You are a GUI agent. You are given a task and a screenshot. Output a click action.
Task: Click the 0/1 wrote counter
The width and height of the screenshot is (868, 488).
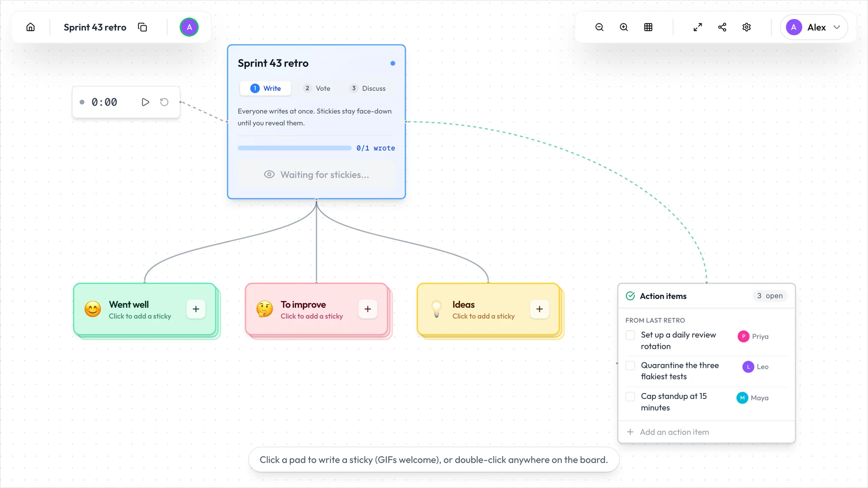point(376,148)
